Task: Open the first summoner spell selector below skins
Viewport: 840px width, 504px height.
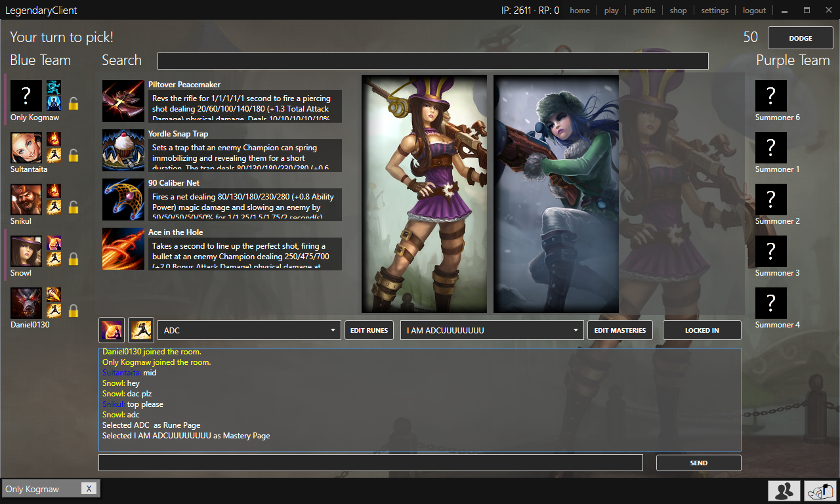Action: [112, 330]
